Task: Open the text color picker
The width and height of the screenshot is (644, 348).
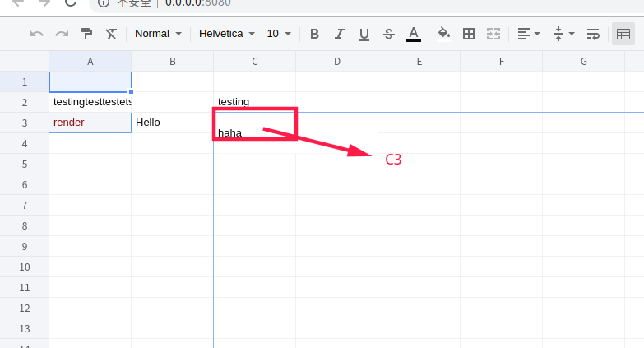Action: (x=414, y=34)
